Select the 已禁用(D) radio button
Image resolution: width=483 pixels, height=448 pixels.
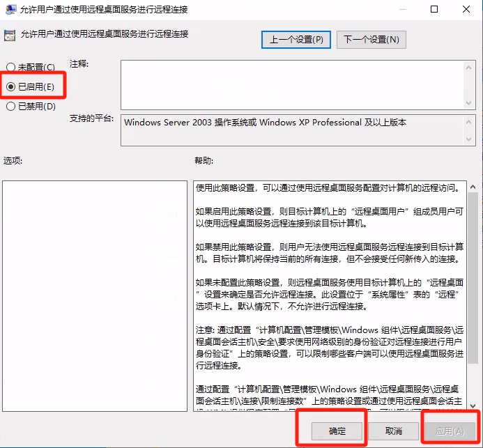coord(10,107)
